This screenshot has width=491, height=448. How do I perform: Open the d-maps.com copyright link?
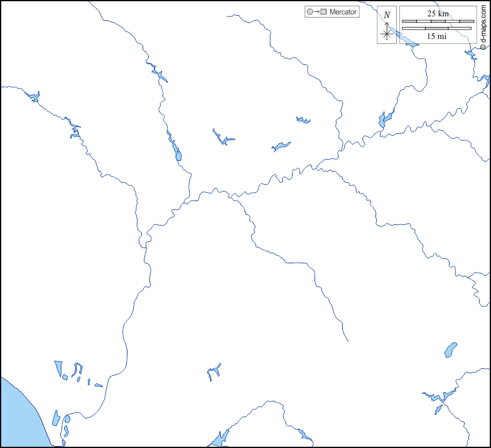(x=483, y=25)
